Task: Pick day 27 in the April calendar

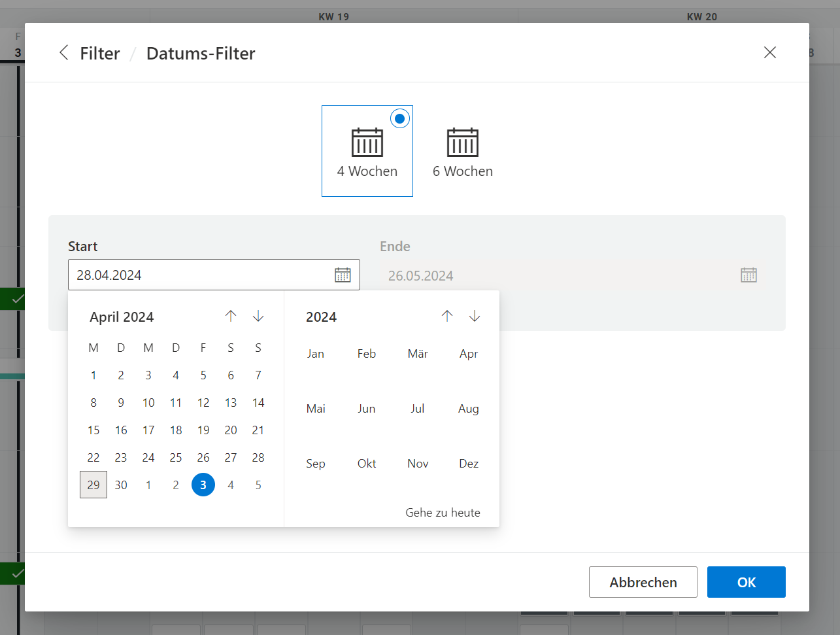Action: 231,458
